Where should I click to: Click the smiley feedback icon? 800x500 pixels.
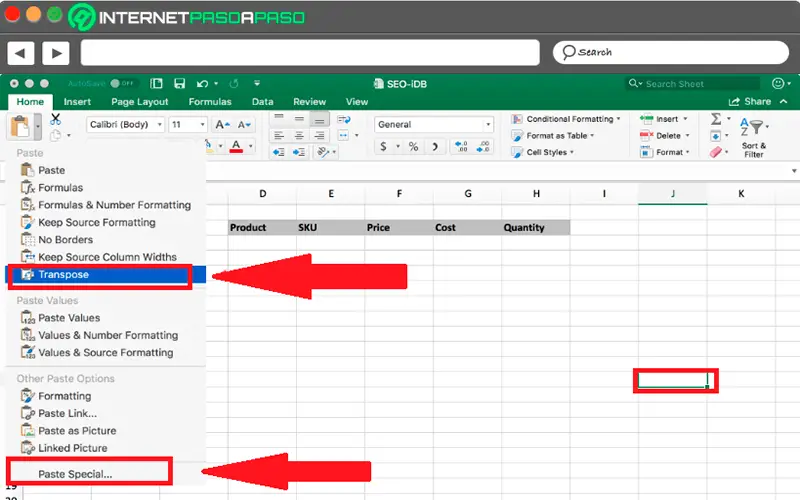[x=778, y=83]
